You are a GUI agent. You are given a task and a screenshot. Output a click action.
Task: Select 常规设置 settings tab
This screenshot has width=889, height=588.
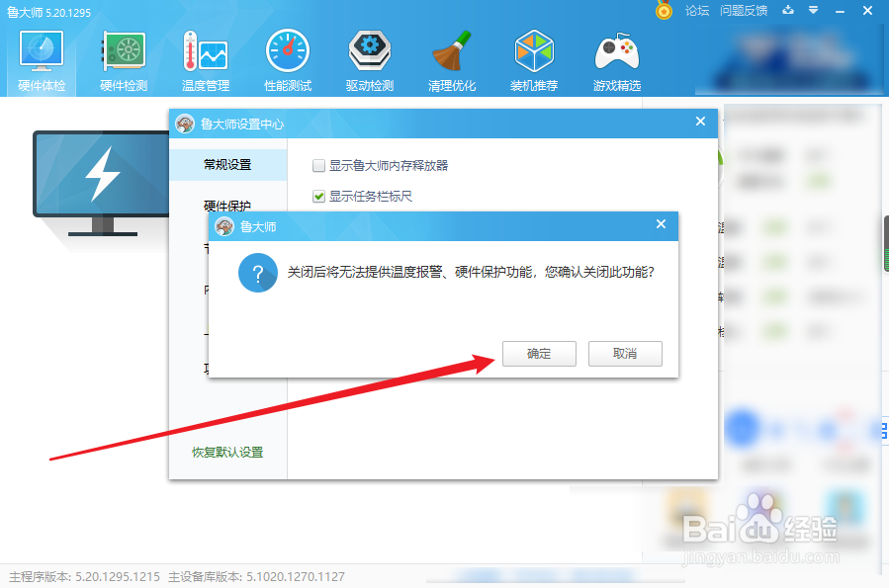pos(227,165)
